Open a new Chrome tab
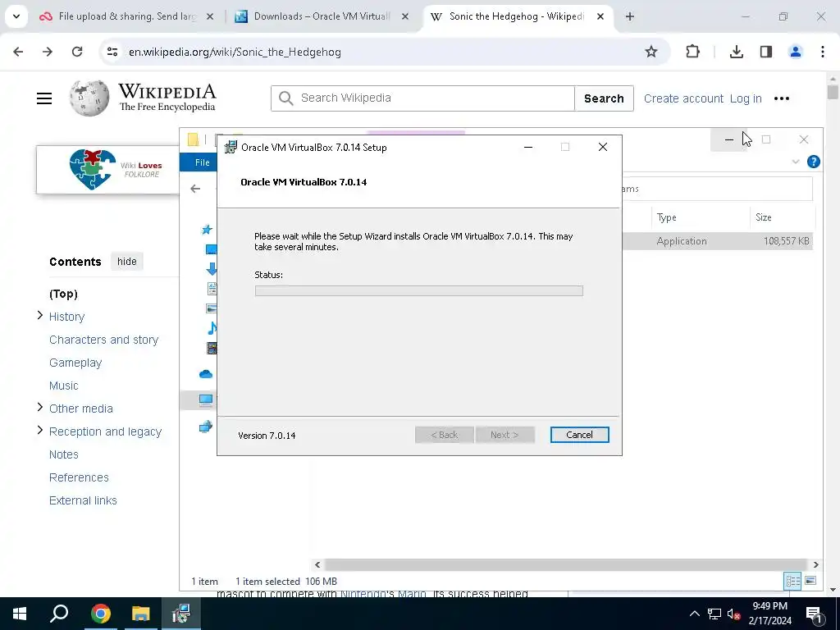Image resolution: width=840 pixels, height=630 pixels. (x=630, y=16)
